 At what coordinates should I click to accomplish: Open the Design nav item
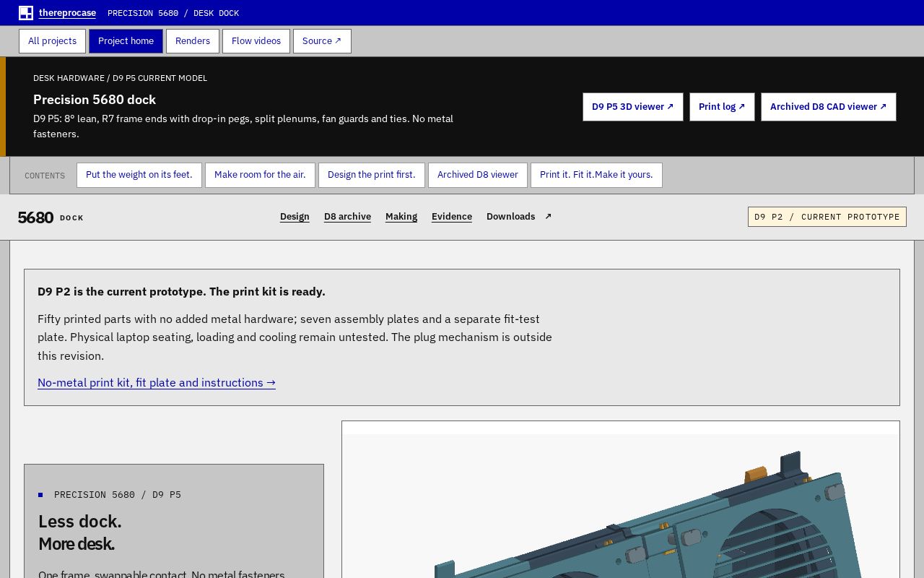295,217
